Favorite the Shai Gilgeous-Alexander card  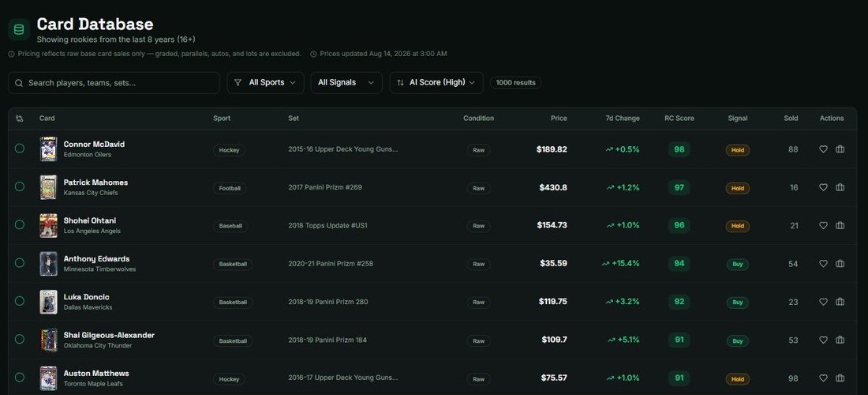[823, 340]
